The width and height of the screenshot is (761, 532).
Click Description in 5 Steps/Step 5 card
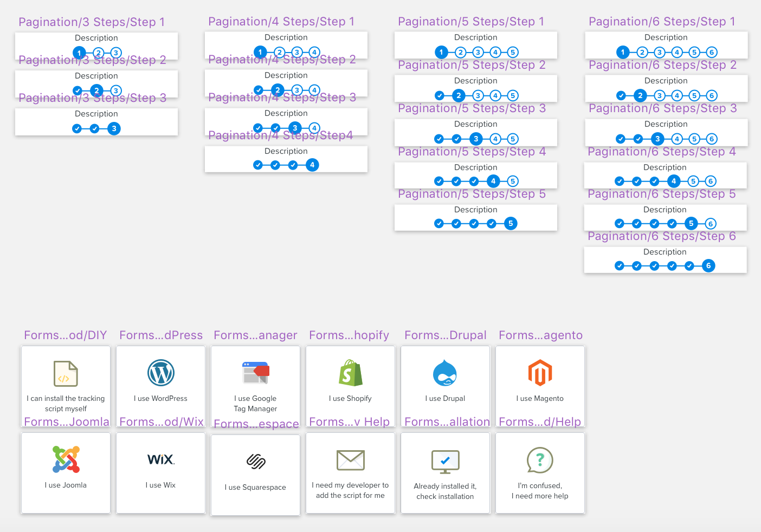click(476, 210)
